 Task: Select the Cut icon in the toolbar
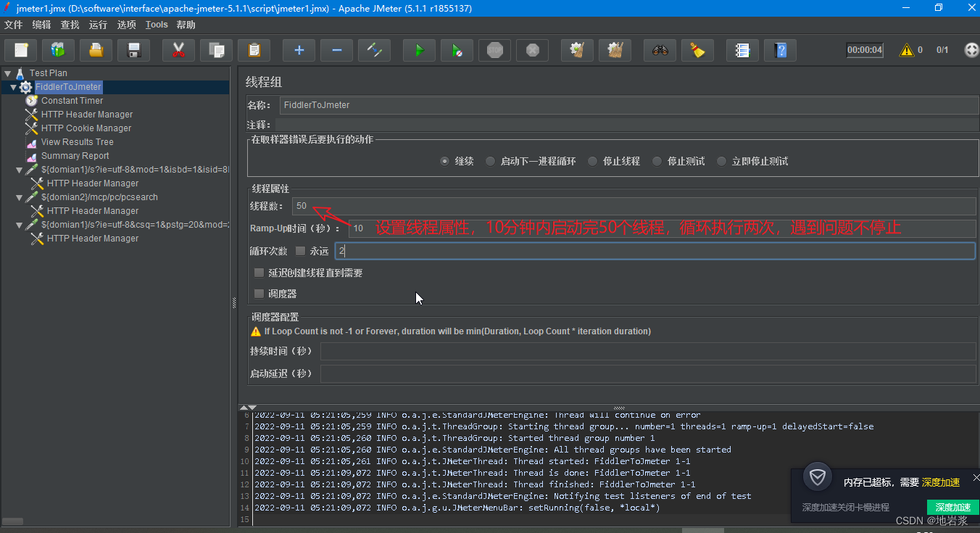click(x=178, y=50)
